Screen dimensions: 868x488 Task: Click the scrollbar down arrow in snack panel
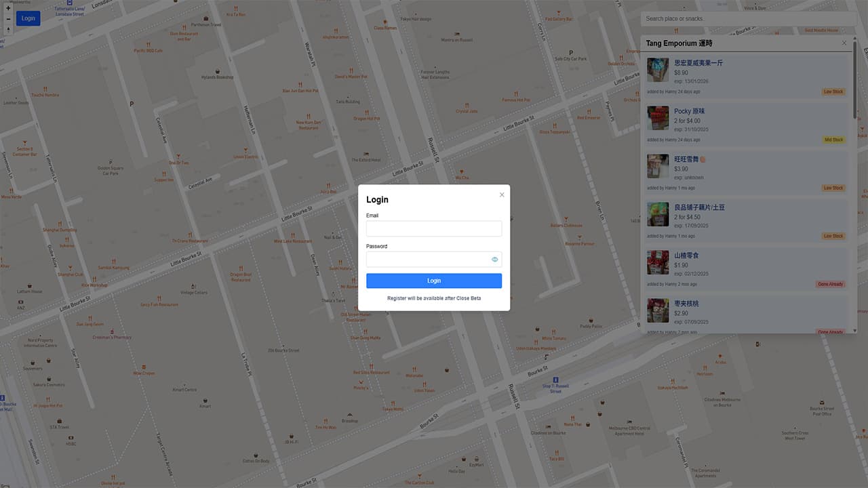point(854,329)
